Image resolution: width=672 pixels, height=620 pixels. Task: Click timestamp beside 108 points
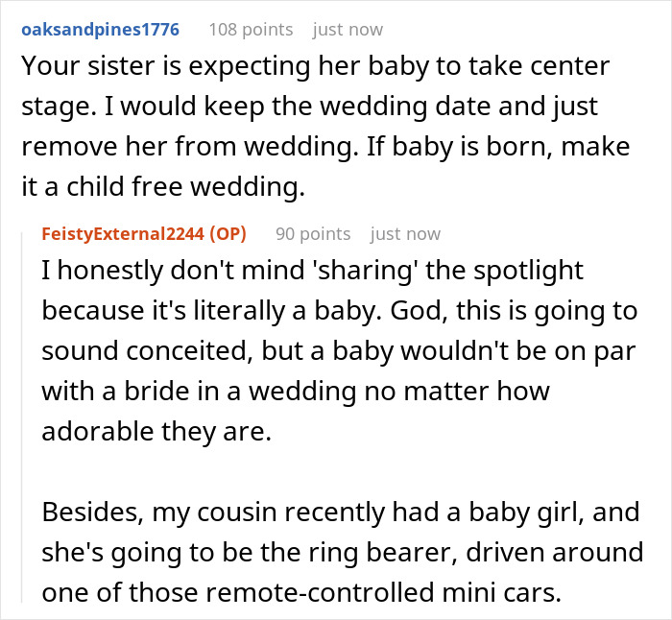coord(348,29)
